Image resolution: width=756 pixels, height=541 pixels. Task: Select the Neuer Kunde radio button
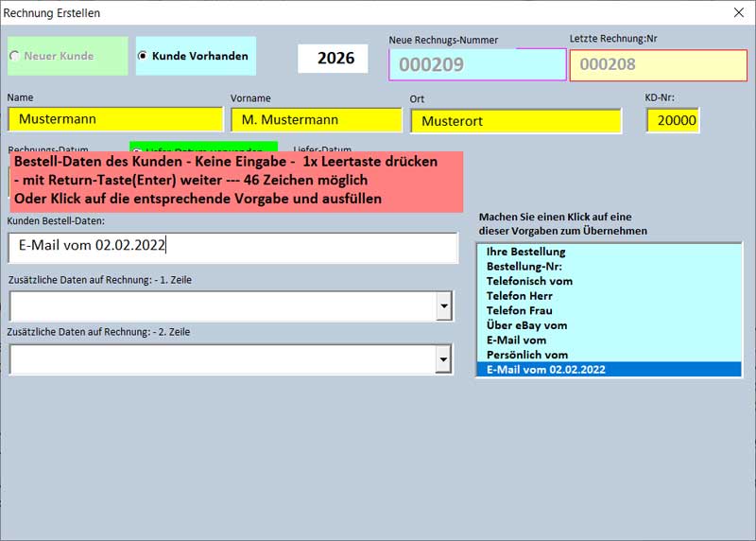[14, 57]
